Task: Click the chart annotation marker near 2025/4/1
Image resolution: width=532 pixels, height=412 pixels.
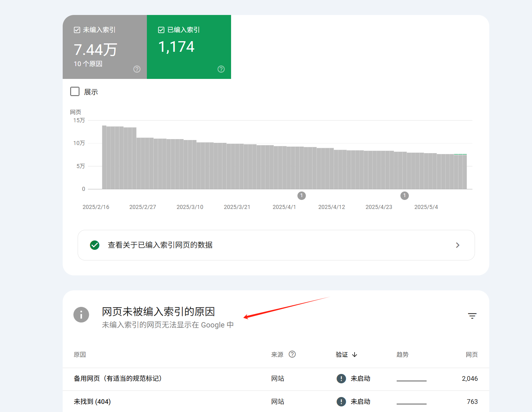Action: pos(302,196)
